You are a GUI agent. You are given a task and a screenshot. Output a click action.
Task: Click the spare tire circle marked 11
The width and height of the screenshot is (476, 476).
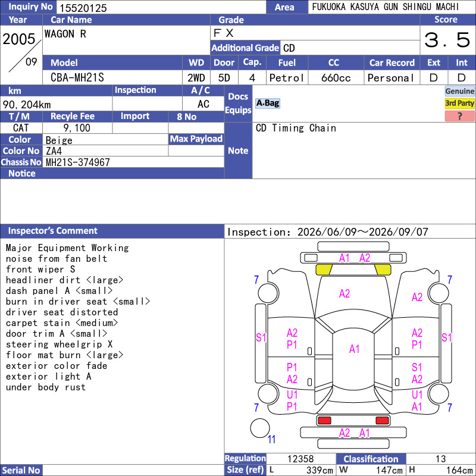point(260,428)
